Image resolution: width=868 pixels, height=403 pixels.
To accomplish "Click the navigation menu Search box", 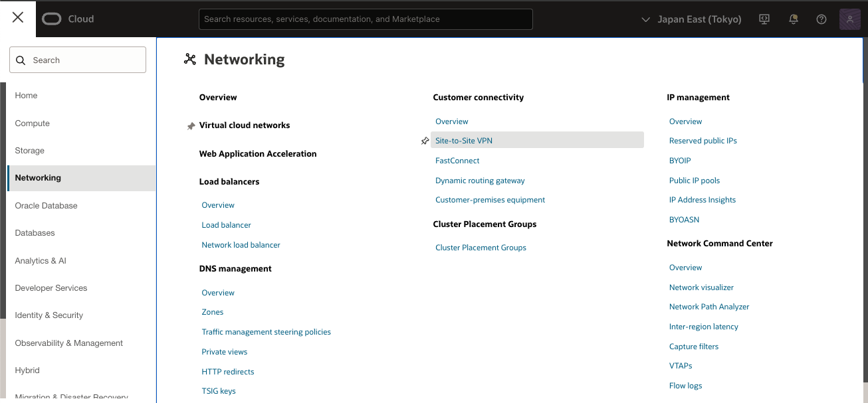I will pos(78,60).
